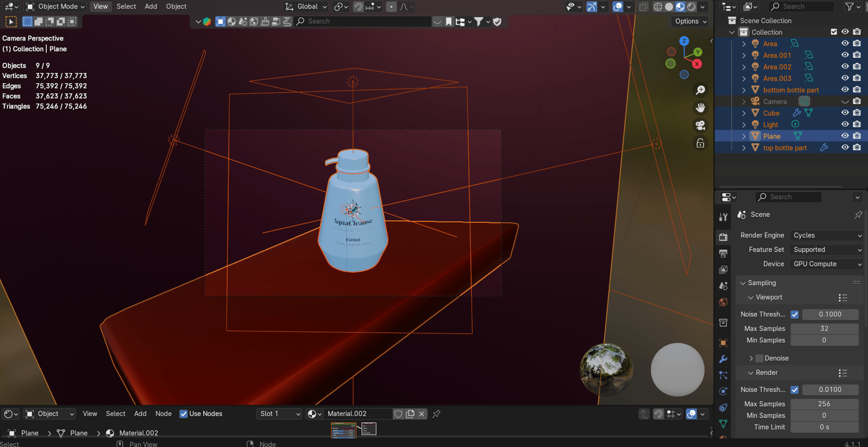Click the pan hand gizmo in viewport
This screenshot has height=447, width=868.
[x=700, y=108]
